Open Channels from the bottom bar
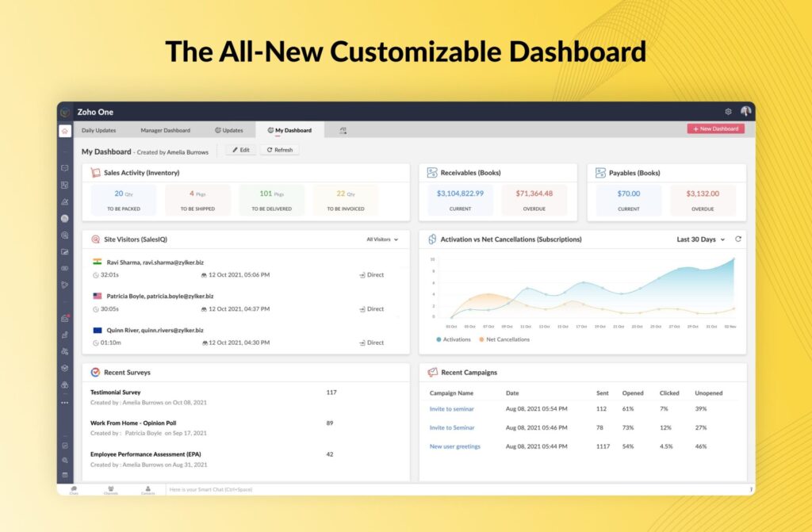 110,489
